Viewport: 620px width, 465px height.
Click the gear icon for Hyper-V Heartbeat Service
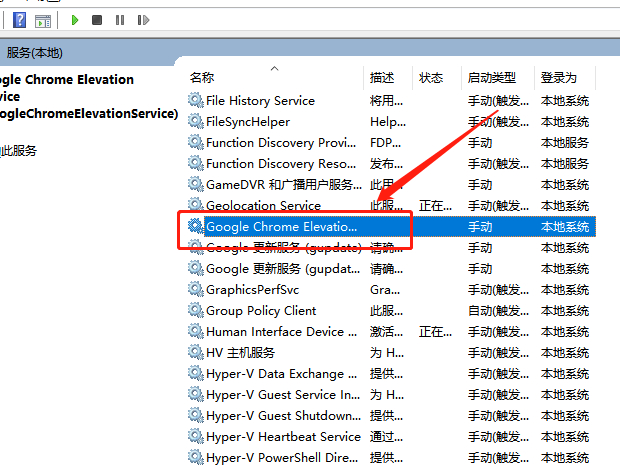tap(195, 436)
